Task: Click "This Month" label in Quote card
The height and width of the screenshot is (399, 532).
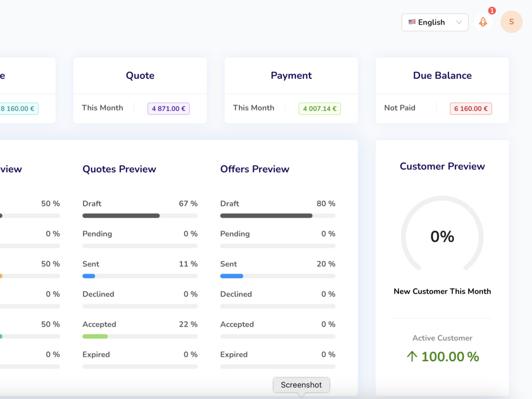Action: pos(103,108)
